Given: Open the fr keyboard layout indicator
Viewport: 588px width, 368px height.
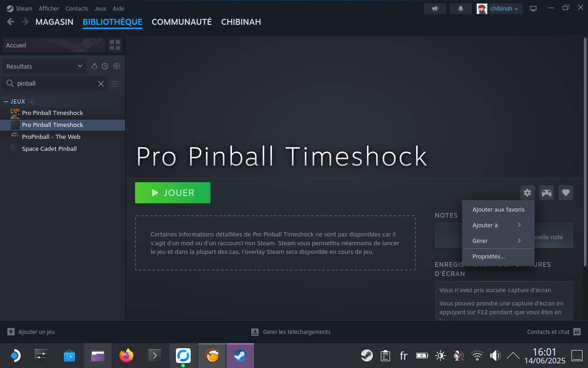Looking at the screenshot, I should pos(403,356).
